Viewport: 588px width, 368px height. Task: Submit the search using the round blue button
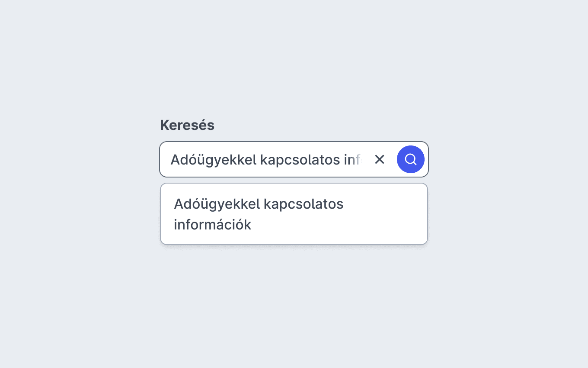411,159
